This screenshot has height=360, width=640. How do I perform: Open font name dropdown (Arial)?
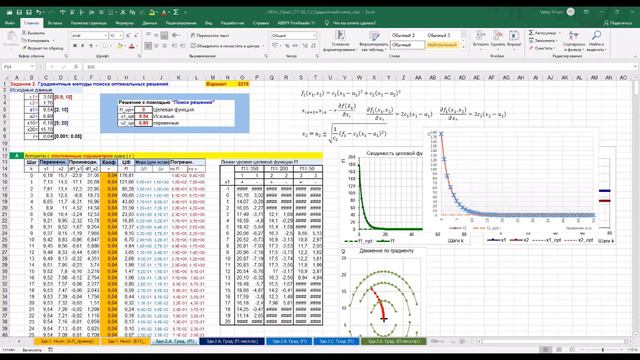tap(106, 36)
